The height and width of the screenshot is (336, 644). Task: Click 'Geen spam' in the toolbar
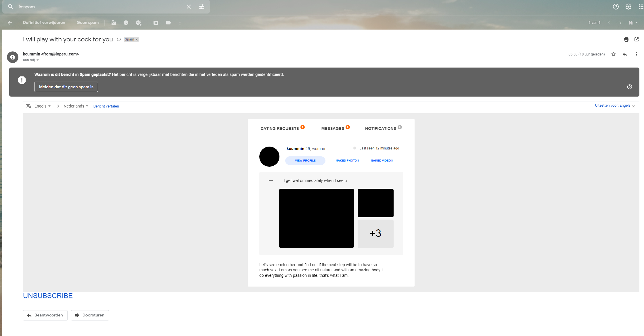(87, 23)
